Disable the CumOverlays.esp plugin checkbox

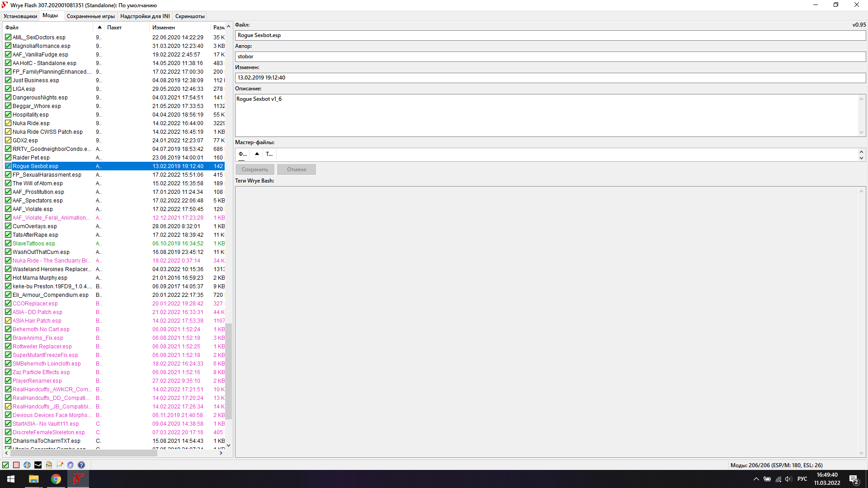pos(8,226)
